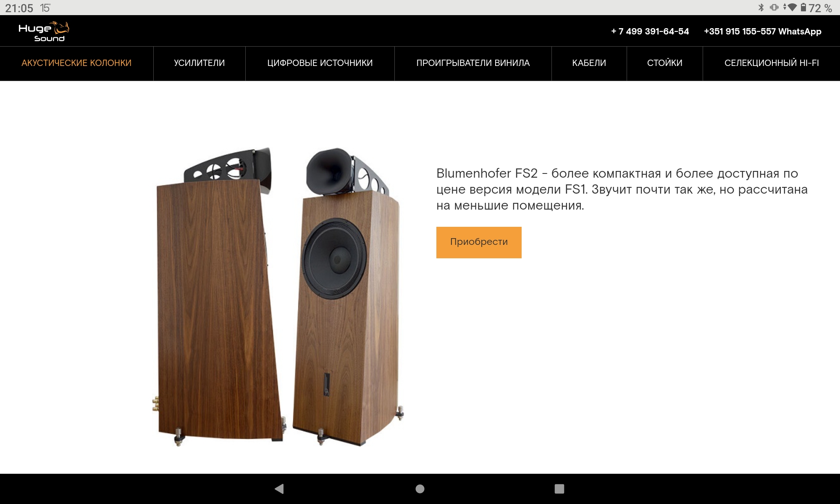Tap the status bar clock 21:05

[x=19, y=8]
